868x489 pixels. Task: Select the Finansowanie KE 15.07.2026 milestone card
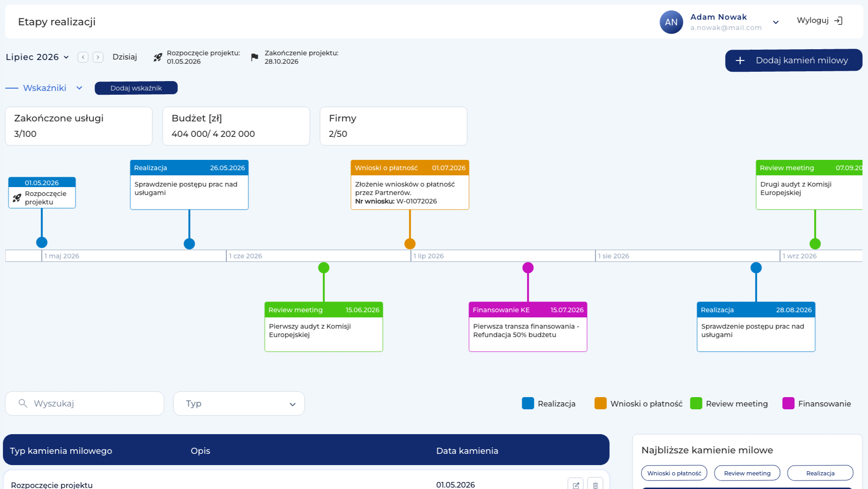point(528,327)
